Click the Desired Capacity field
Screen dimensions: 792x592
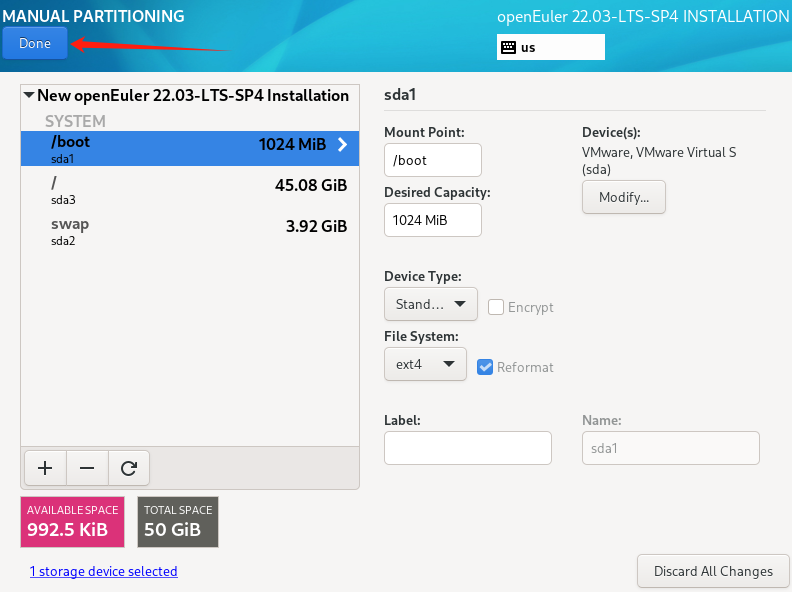tap(433, 220)
